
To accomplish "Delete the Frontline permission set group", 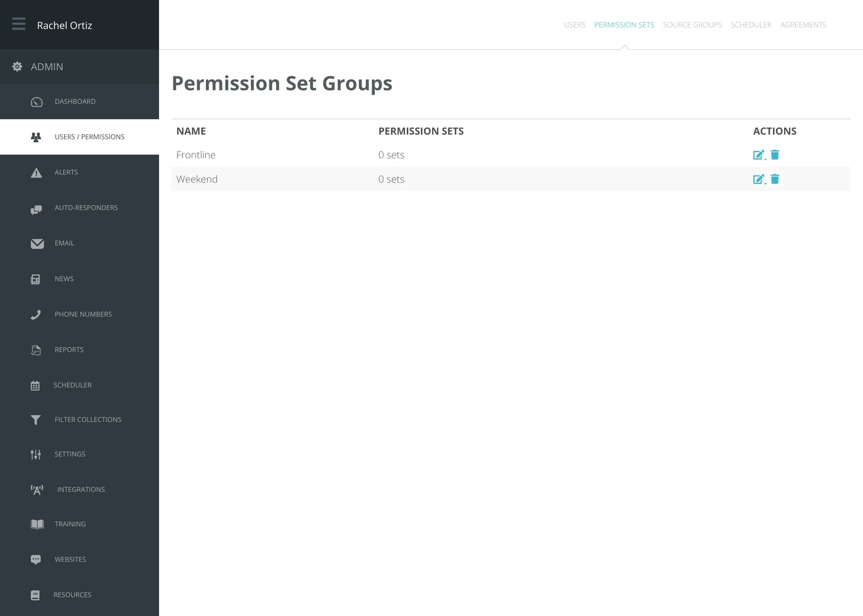I will (x=775, y=155).
